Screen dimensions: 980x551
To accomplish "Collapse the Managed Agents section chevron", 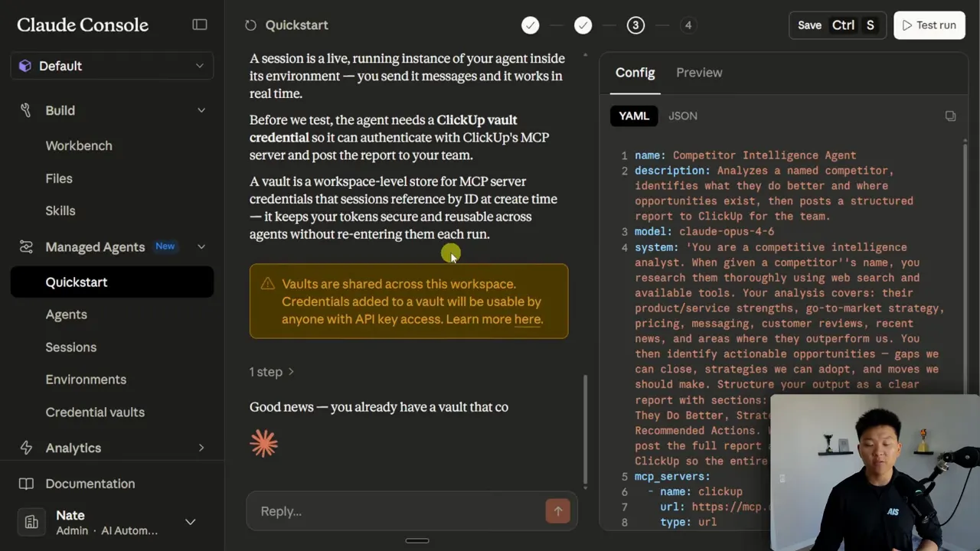I will 201,246.
